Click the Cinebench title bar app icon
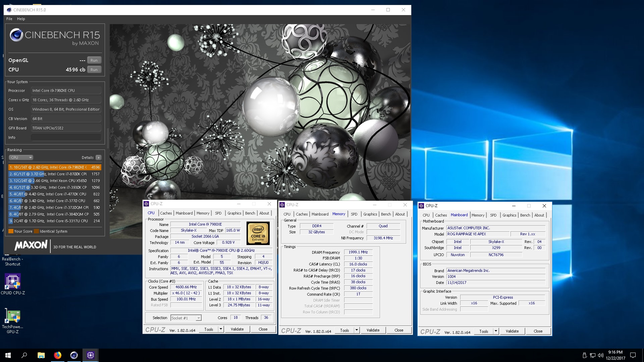This screenshot has width=644, height=362. pyautogui.click(x=9, y=10)
